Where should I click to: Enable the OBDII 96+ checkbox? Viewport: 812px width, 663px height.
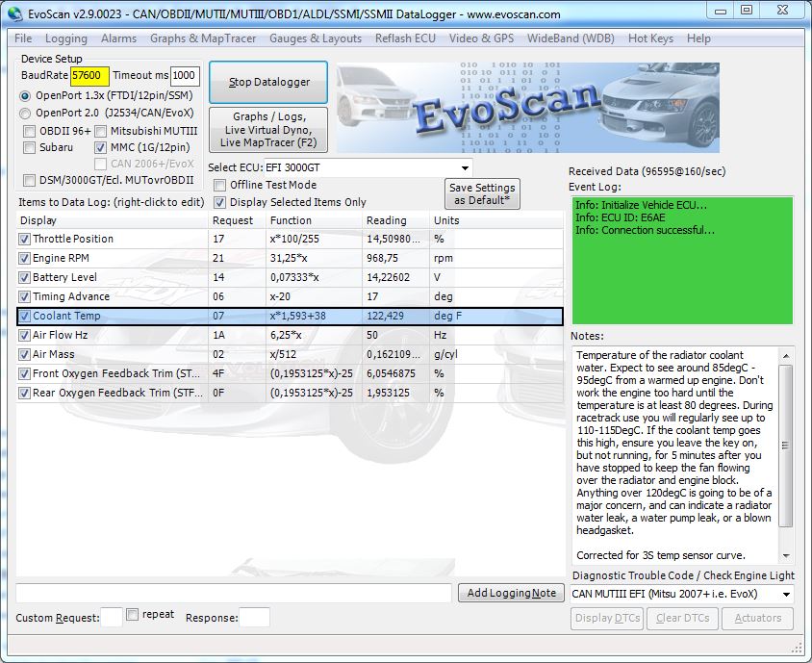30,131
